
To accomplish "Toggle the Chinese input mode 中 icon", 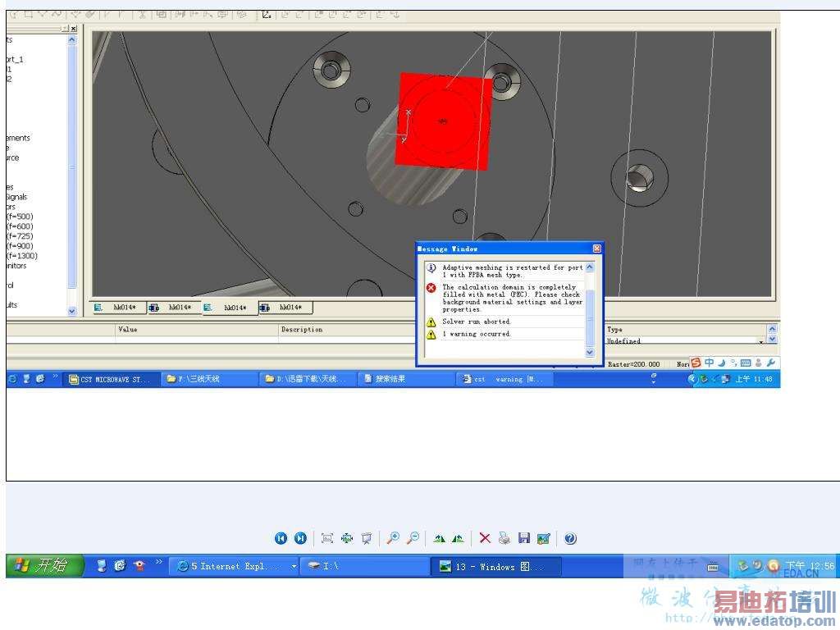I will (x=709, y=363).
